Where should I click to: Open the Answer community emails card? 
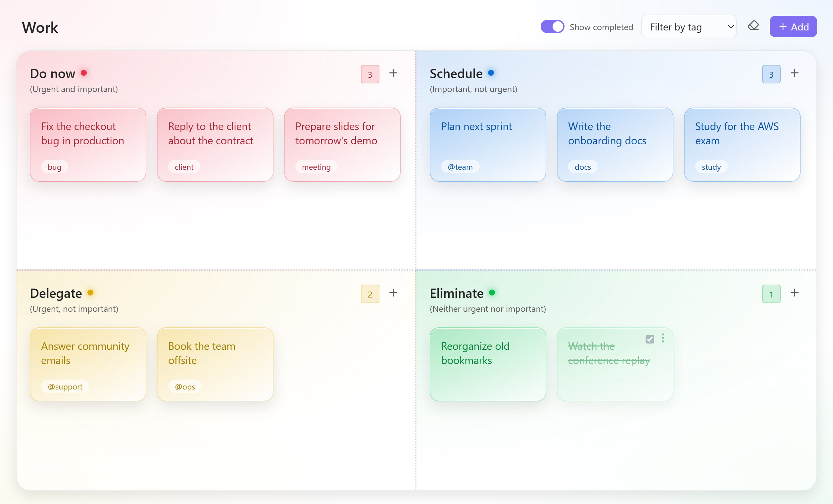pyautogui.click(x=88, y=364)
